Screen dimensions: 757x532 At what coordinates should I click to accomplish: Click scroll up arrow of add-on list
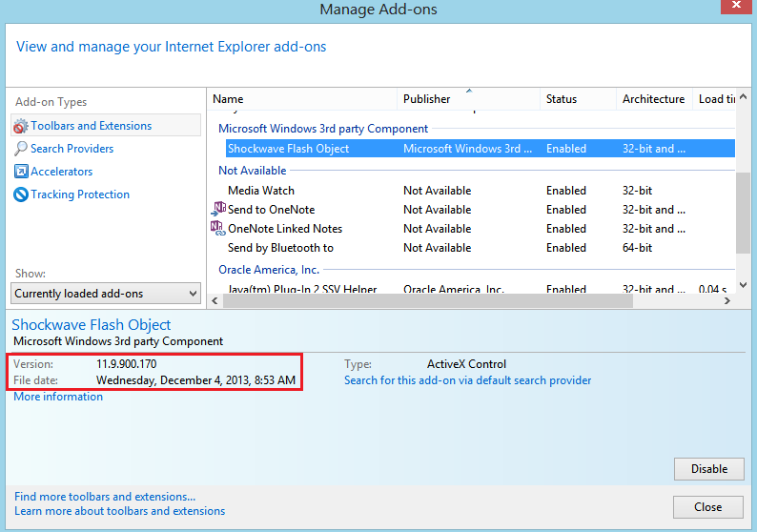743,97
